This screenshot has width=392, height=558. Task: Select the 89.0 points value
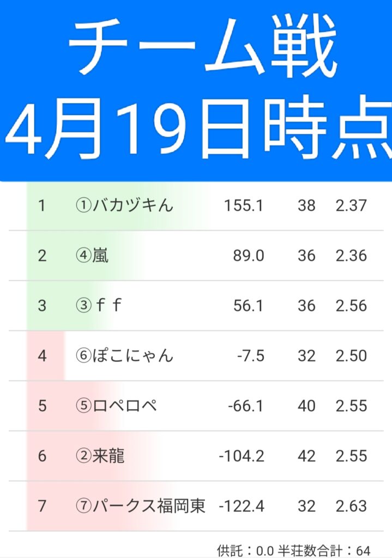click(249, 256)
